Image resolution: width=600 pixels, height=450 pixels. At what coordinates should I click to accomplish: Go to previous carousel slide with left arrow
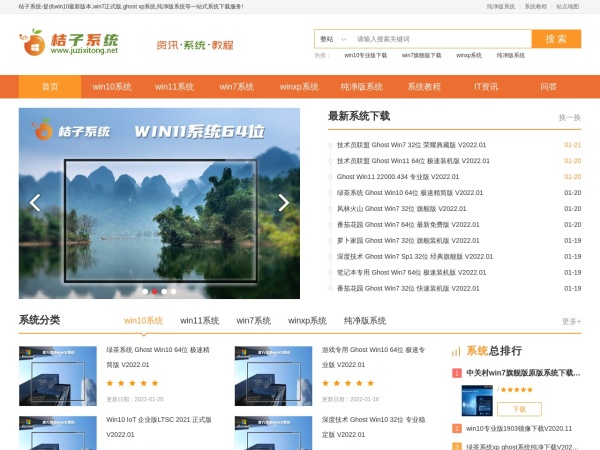click(35, 202)
